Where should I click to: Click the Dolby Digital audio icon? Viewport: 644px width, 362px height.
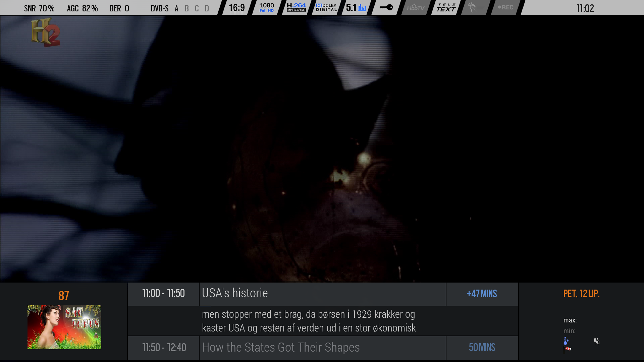(x=326, y=7)
